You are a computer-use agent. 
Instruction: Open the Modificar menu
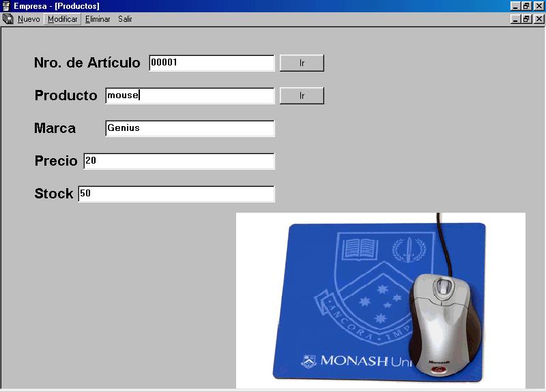[63, 19]
